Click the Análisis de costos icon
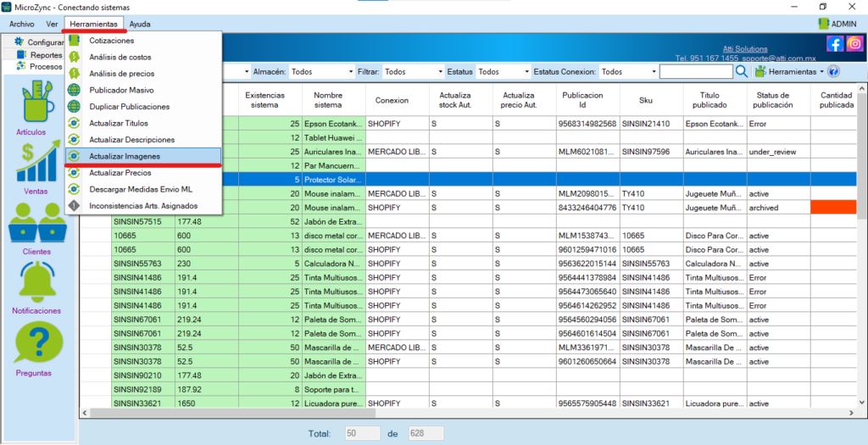 tap(75, 57)
